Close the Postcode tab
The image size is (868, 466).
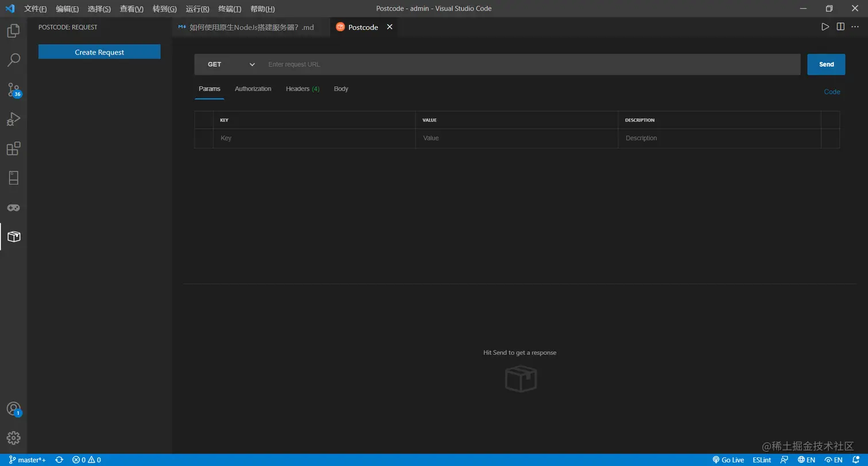pos(390,27)
